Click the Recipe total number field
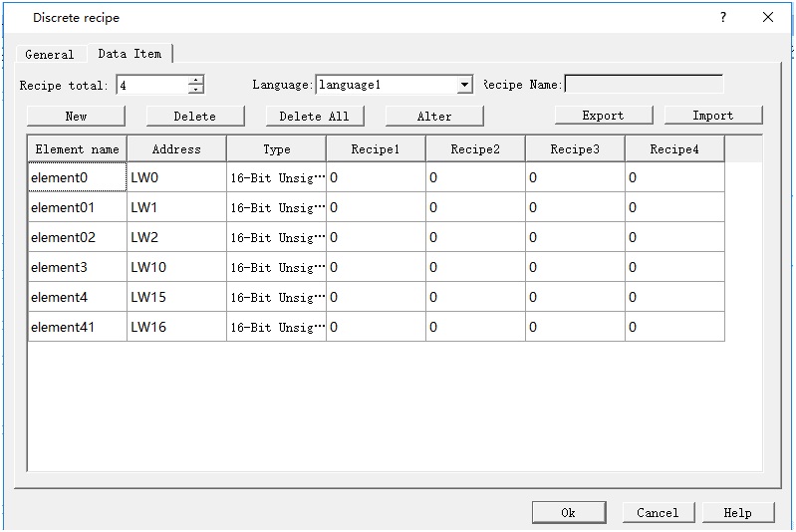796x532 pixels. click(x=152, y=85)
